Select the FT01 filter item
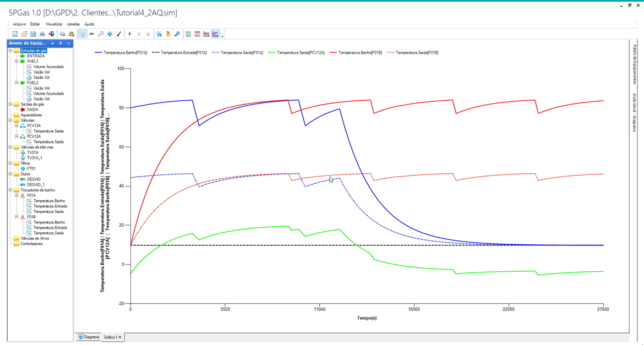This screenshot has width=644, height=345. pyautogui.click(x=31, y=168)
